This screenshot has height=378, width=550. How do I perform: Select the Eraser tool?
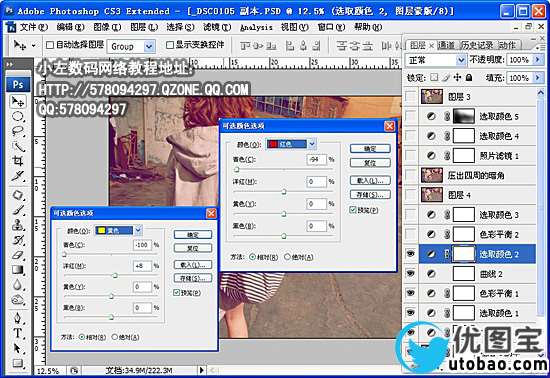tap(18, 255)
